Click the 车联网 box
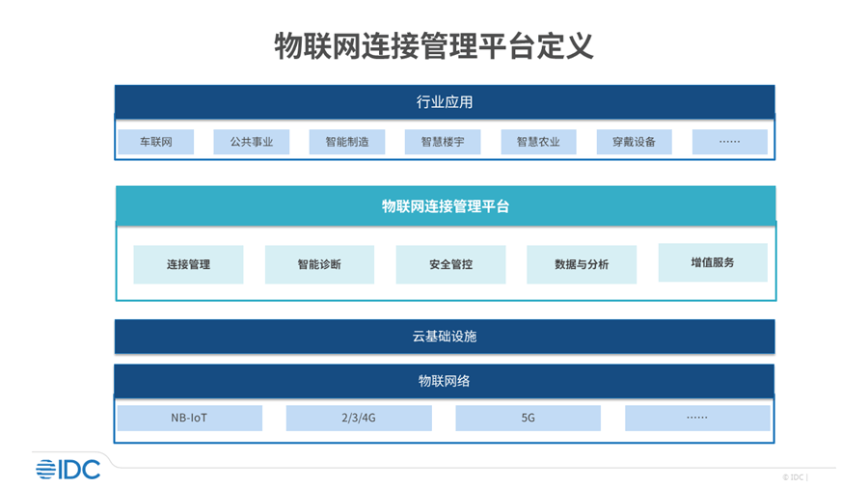This screenshot has width=868, height=488. coord(155,142)
